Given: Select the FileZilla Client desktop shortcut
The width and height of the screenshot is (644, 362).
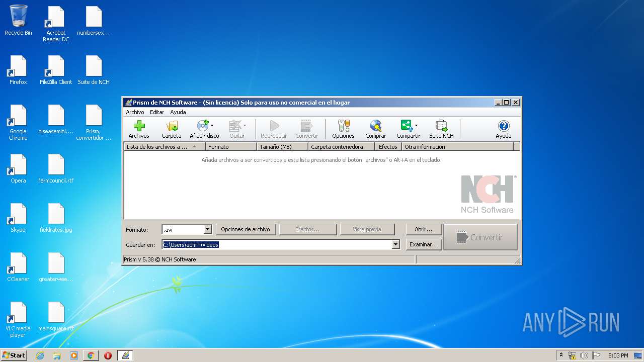Looking at the screenshot, I should [x=56, y=70].
